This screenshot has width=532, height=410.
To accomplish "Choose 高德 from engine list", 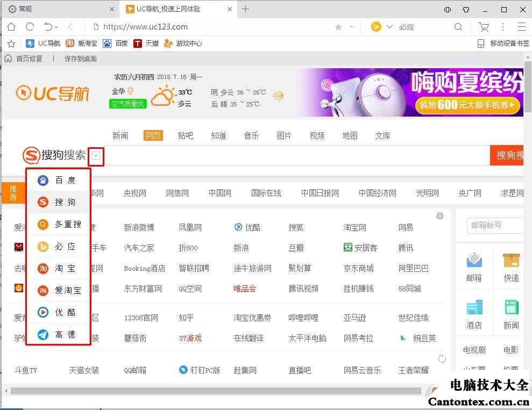I will click(x=58, y=334).
